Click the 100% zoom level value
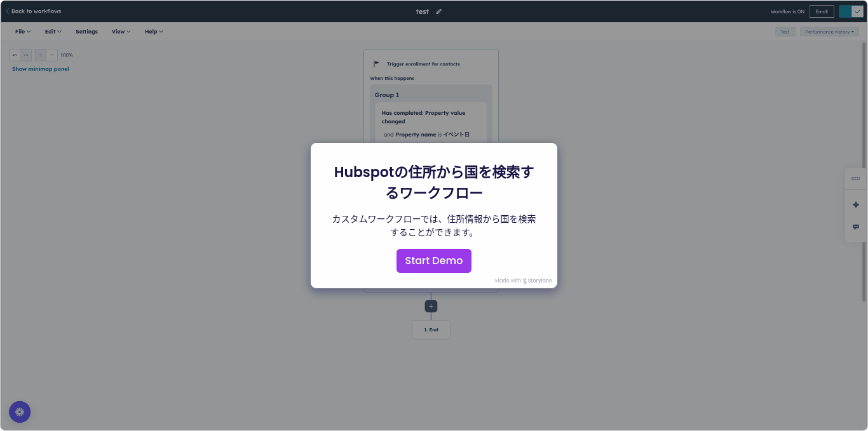 (67, 55)
